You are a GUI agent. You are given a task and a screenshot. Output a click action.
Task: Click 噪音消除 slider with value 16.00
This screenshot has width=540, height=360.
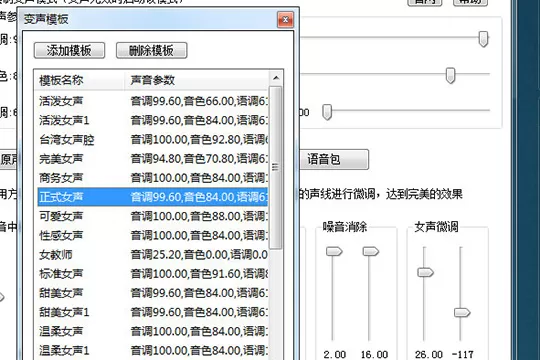tap(371, 251)
